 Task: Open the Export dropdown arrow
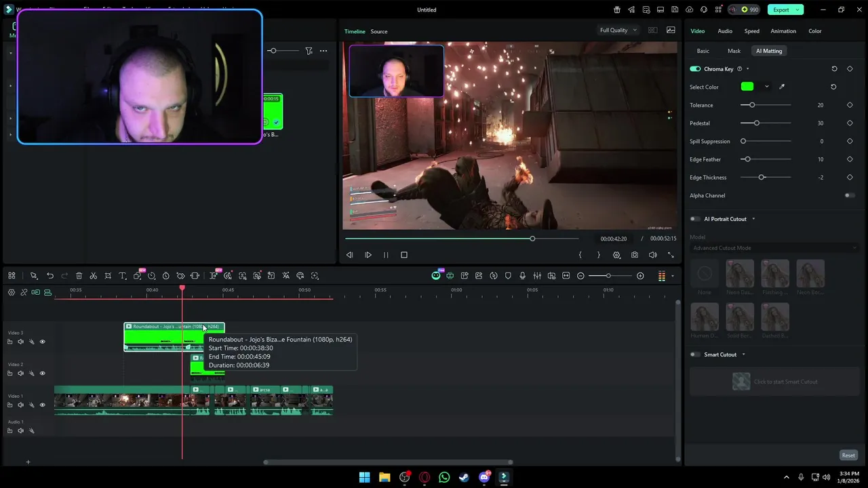pos(799,9)
